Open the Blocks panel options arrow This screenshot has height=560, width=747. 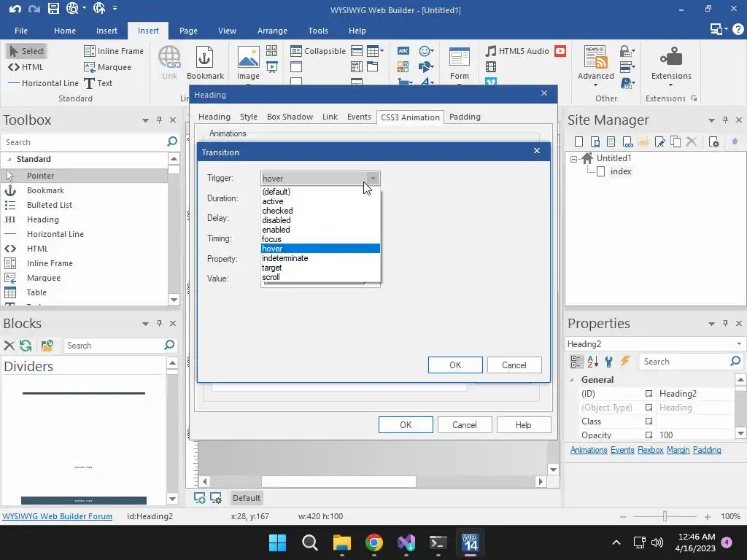tap(145, 324)
